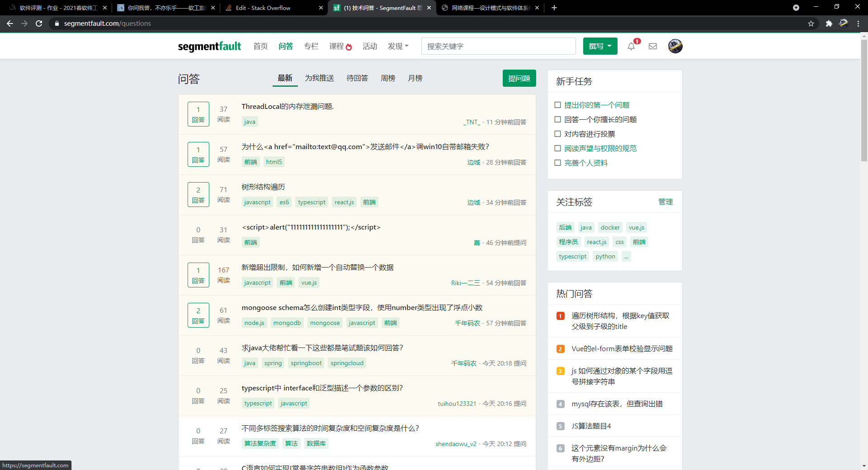The height and width of the screenshot is (470, 868).
Task: Click the browser forward arrow
Action: coord(24,23)
